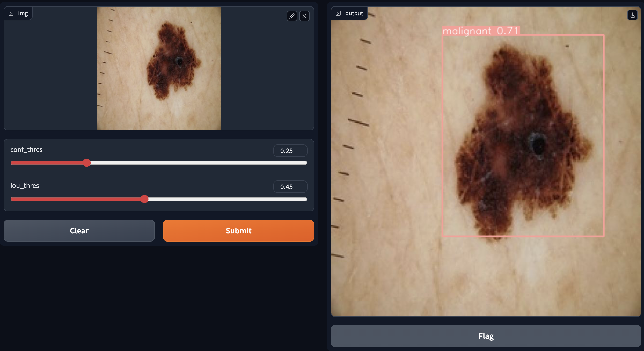
Task: Click the pencil edit icon on img panel
Action: click(292, 16)
